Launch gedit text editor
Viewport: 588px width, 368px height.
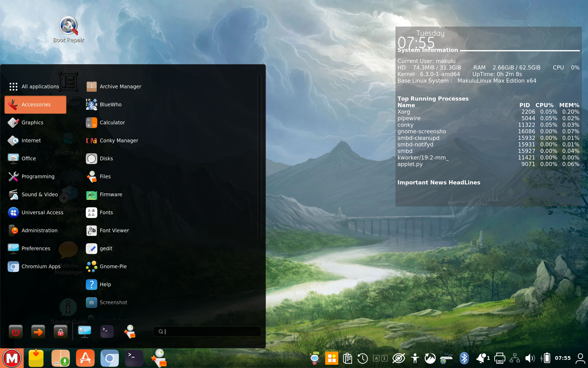tap(99, 248)
